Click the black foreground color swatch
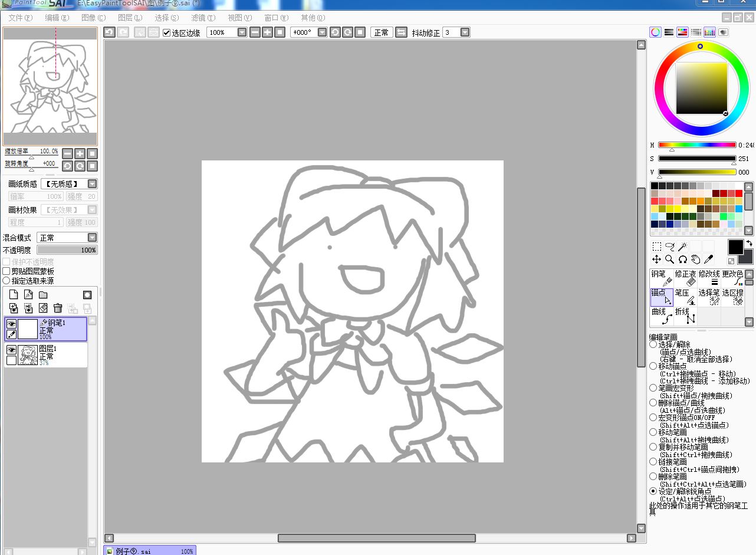 [x=735, y=247]
